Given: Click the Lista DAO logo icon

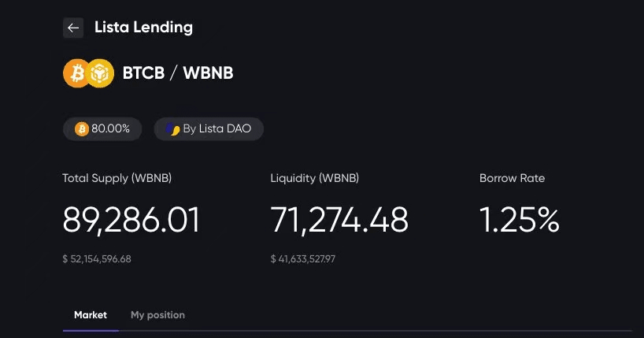Looking at the screenshot, I should point(173,129).
